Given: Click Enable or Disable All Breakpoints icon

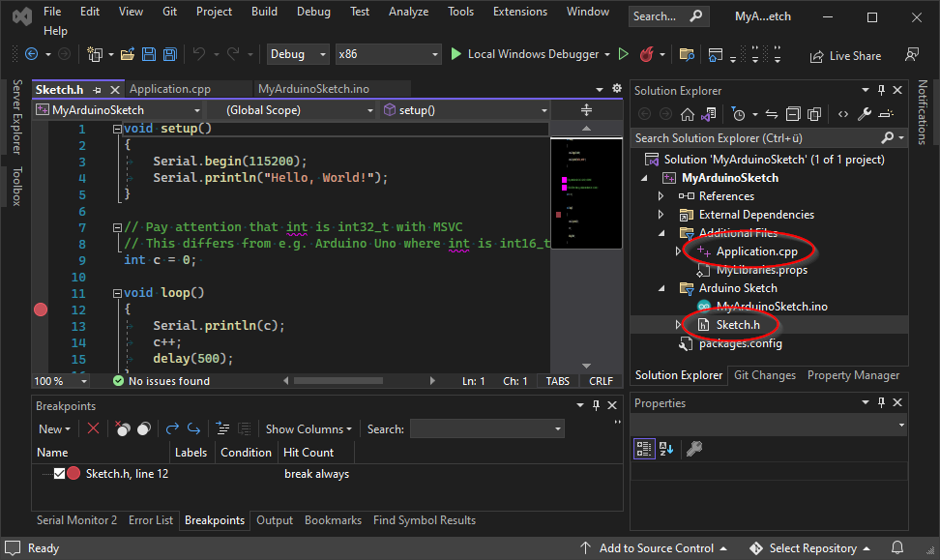Looking at the screenshot, I should point(144,428).
